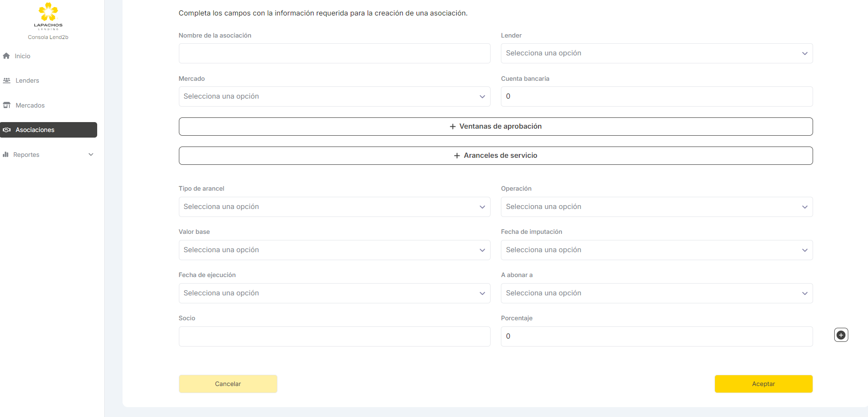The height and width of the screenshot is (417, 868).
Task: Expand the Aranceles de servicio section
Action: [495, 156]
